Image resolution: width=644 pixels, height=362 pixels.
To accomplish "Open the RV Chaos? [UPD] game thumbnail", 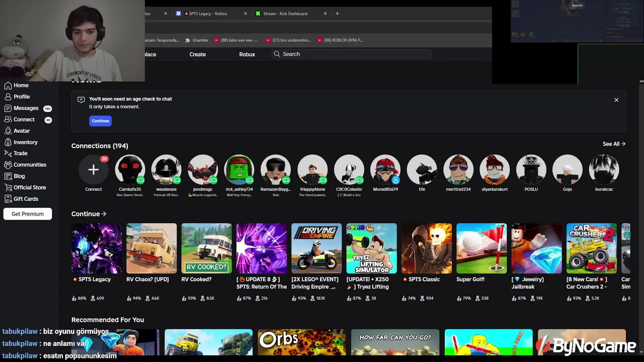I will 151,248.
